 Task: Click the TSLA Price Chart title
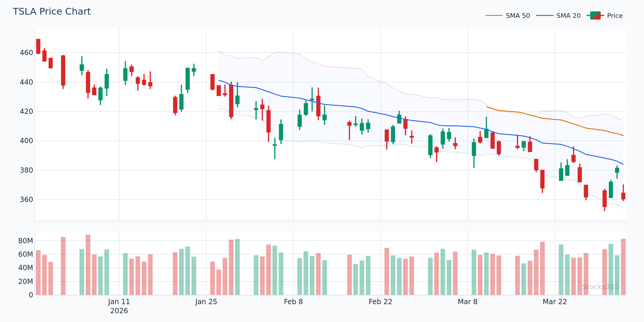tap(52, 12)
